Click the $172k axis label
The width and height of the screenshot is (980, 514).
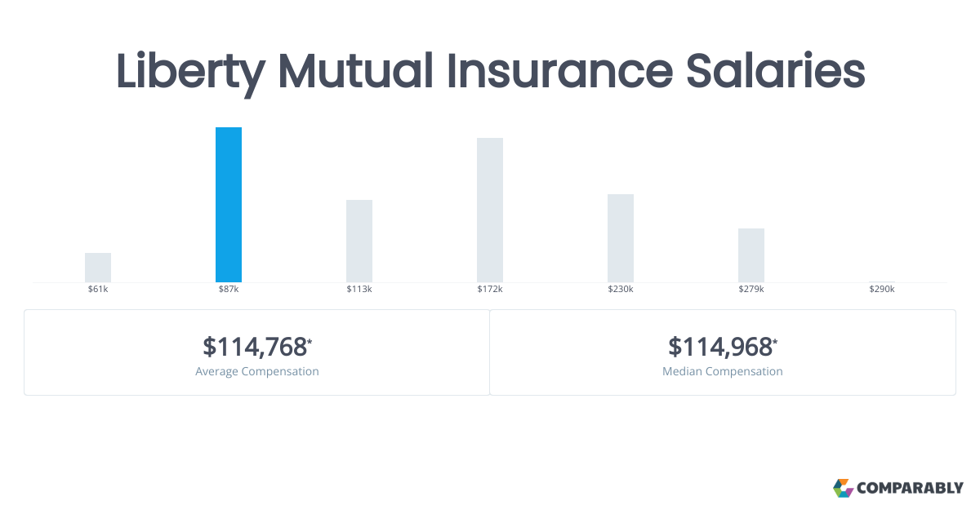point(490,290)
